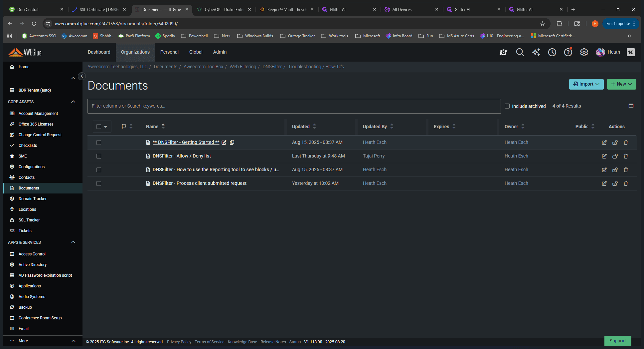Image resolution: width=644 pixels, height=349 pixels.
Task: Edit the Allow / Deny list document
Action: click(x=604, y=156)
